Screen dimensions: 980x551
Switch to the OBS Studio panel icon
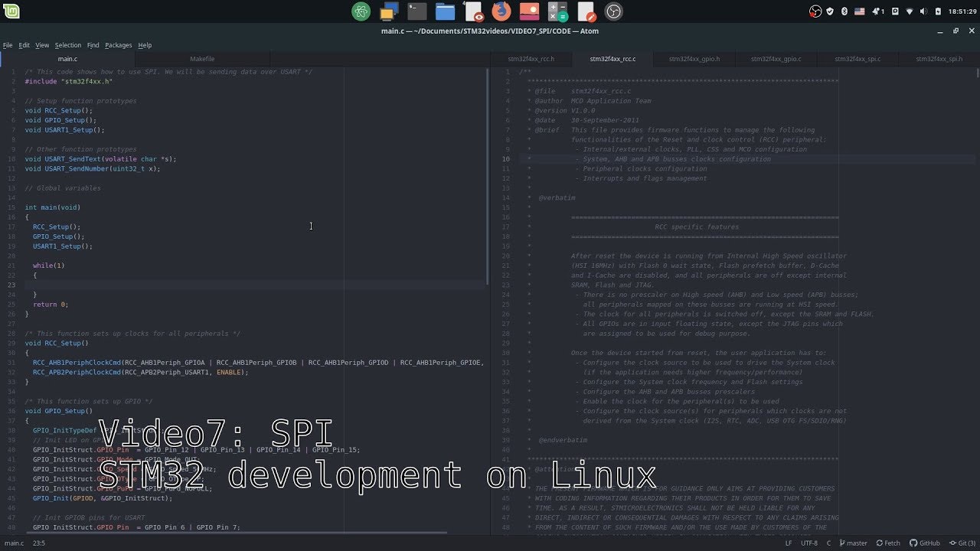point(613,11)
